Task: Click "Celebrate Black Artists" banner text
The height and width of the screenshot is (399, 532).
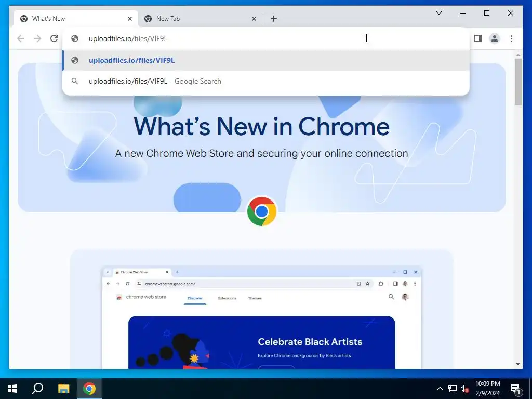Action: point(310,342)
